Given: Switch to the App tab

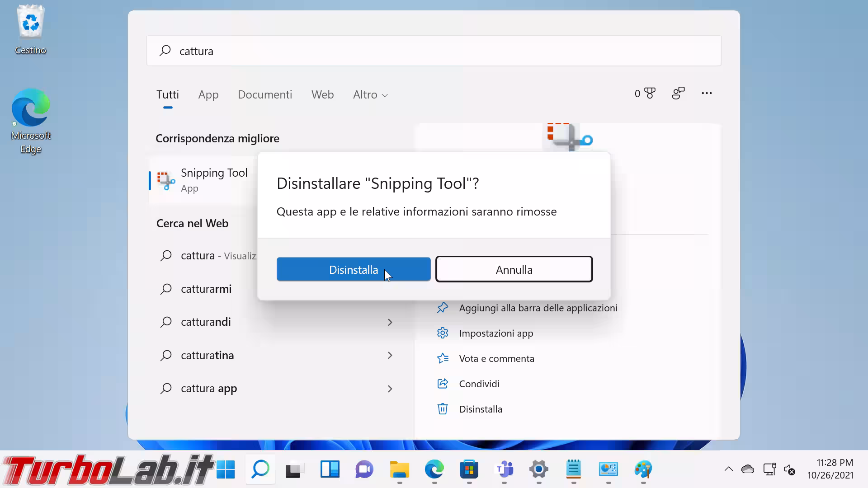Looking at the screenshot, I should click(x=208, y=95).
